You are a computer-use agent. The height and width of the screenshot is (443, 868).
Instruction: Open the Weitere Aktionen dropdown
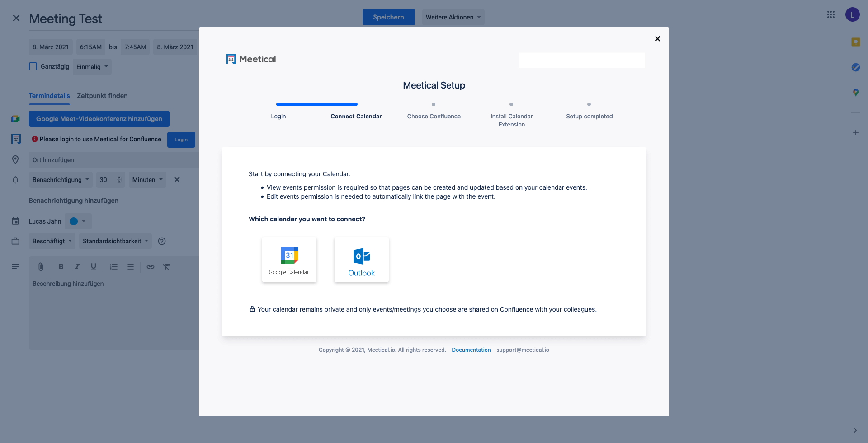pos(453,17)
